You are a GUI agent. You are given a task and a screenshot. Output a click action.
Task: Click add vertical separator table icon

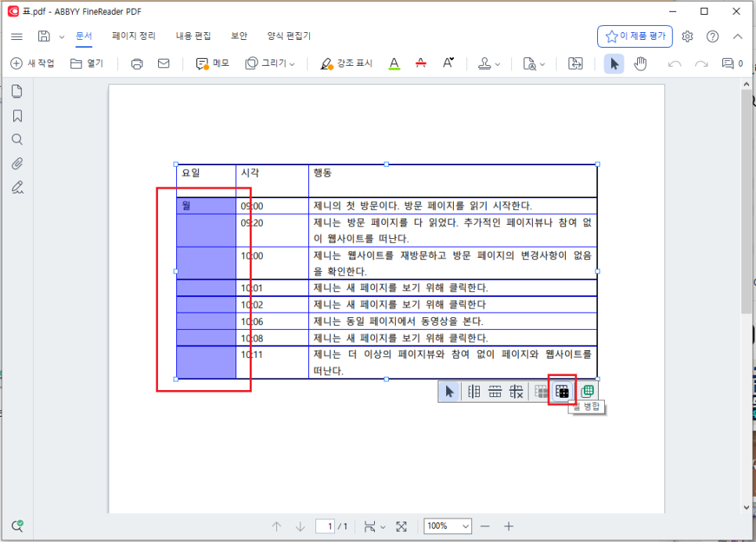click(x=474, y=392)
